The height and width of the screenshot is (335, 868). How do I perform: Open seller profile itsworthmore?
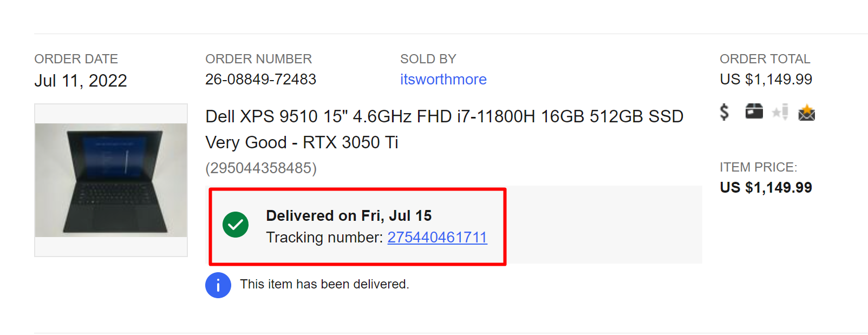click(443, 80)
